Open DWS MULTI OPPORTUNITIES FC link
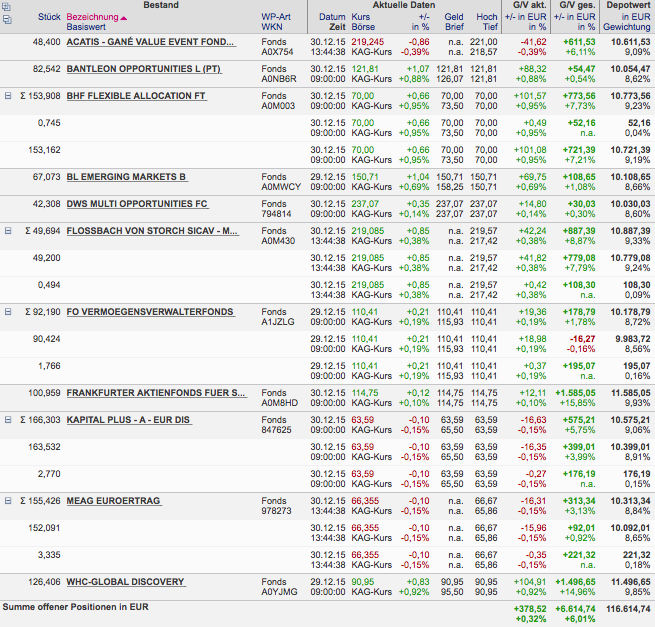655x627 pixels. coord(137,204)
